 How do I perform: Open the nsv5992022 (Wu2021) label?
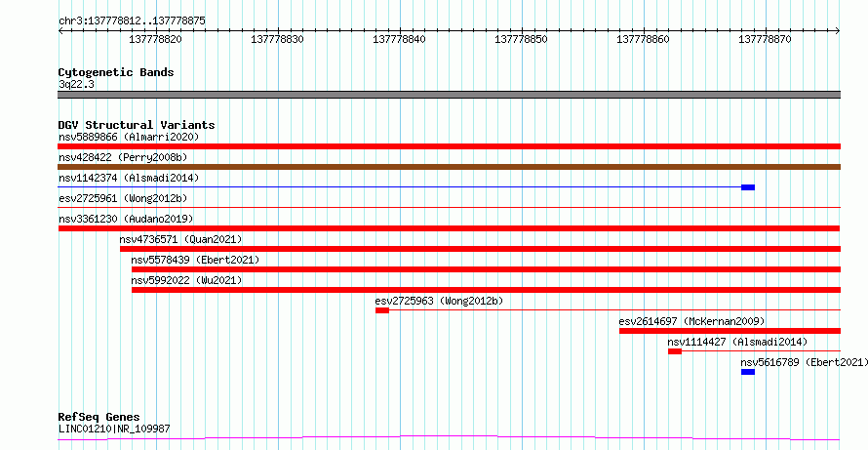point(186,280)
